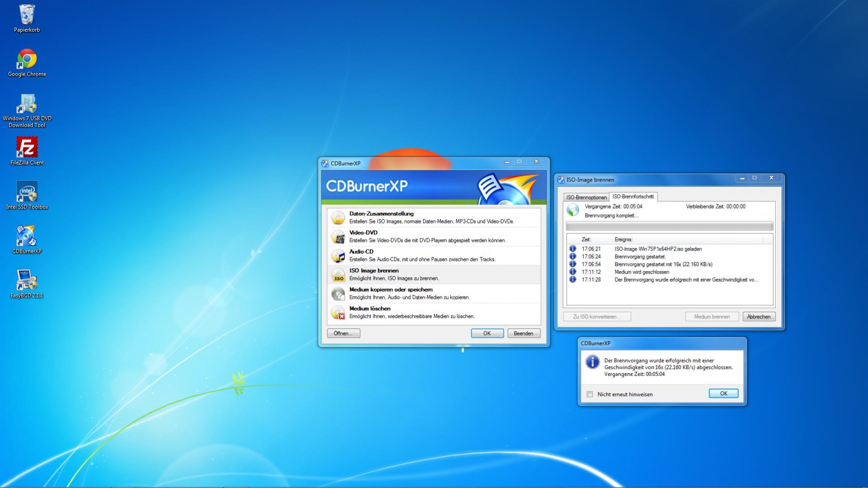The image size is (868, 488).
Task: Click the Medium löschen icon
Action: point(338,313)
